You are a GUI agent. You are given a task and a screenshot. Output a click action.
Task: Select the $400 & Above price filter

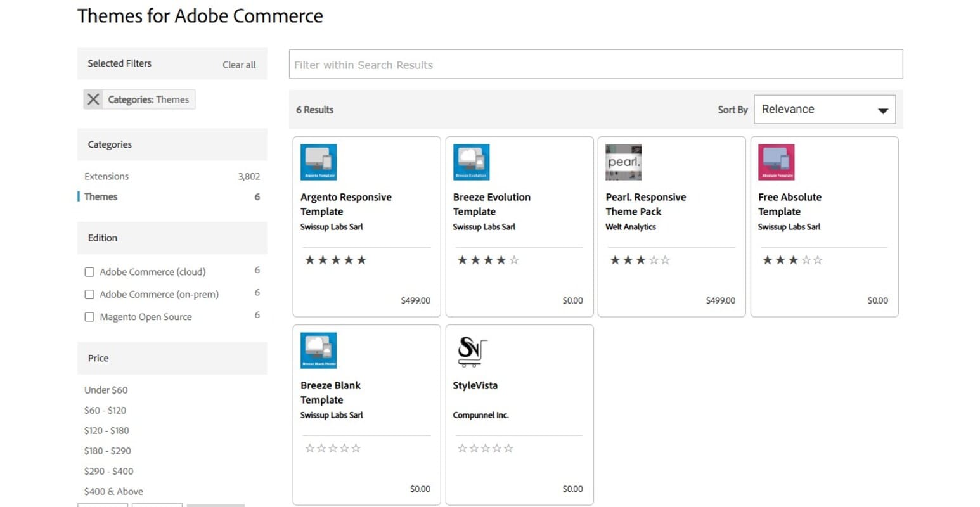(x=113, y=491)
